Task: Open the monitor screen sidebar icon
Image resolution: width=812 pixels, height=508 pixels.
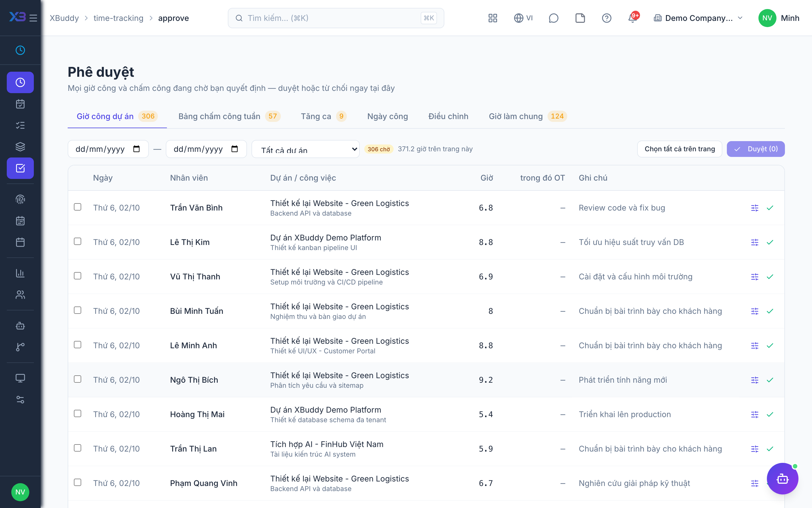Action: click(x=20, y=378)
